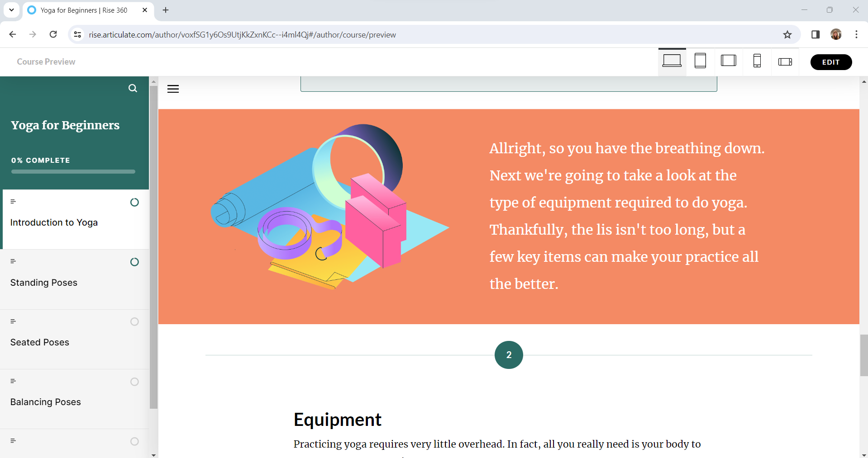This screenshot has width=868, height=458.
Task: Open Introduction to Yoga lesson
Action: point(76,219)
